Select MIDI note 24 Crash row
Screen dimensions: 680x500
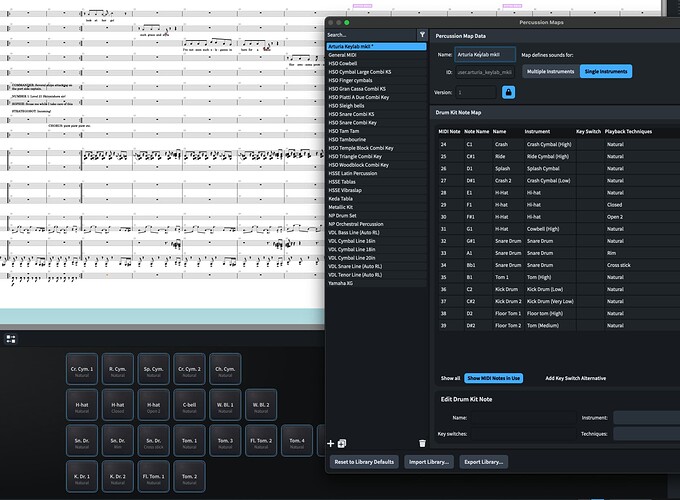(559, 144)
